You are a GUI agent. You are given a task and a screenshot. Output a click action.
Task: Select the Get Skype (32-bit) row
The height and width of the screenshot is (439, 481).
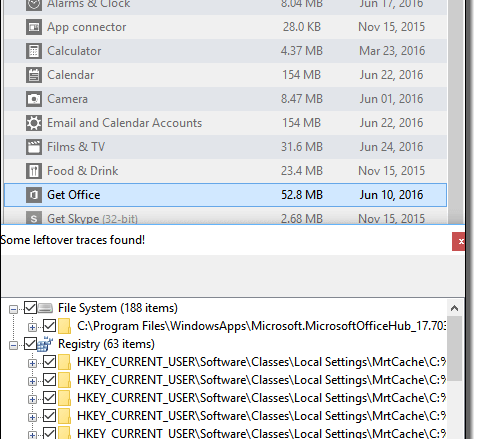(x=225, y=217)
